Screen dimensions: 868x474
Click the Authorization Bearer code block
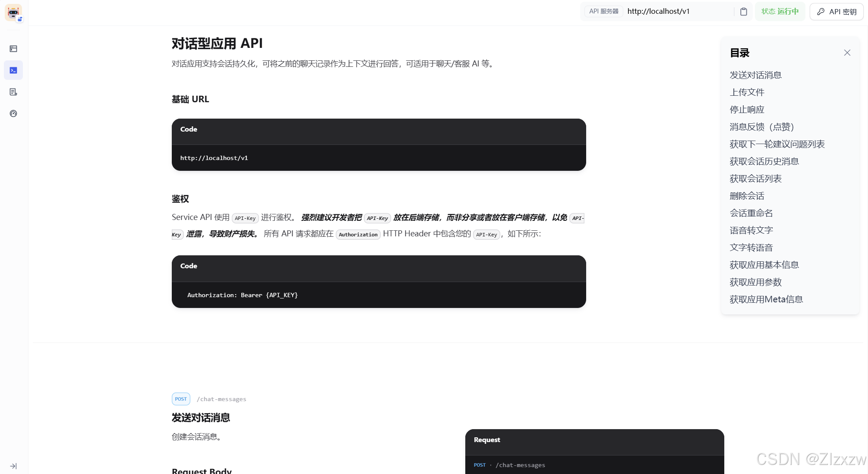coord(379,295)
